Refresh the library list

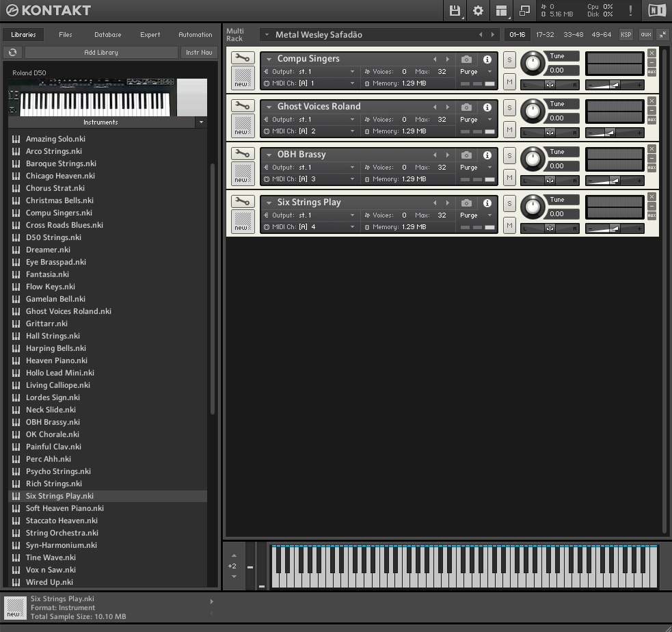pos(12,52)
